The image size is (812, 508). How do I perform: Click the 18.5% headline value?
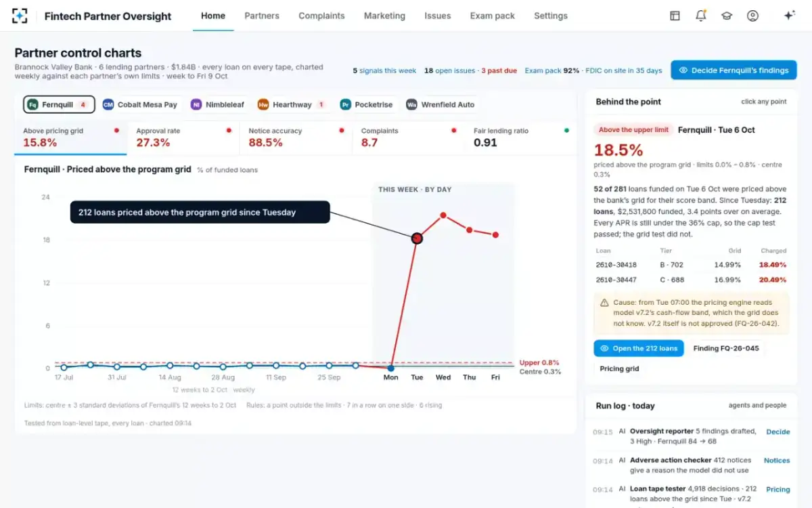[x=618, y=150]
